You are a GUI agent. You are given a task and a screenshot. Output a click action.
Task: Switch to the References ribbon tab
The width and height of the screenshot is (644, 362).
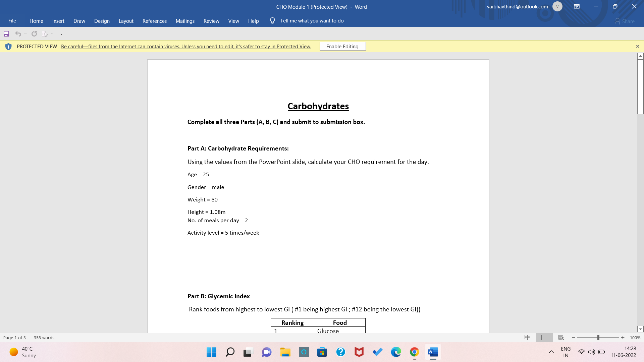[154, 21]
